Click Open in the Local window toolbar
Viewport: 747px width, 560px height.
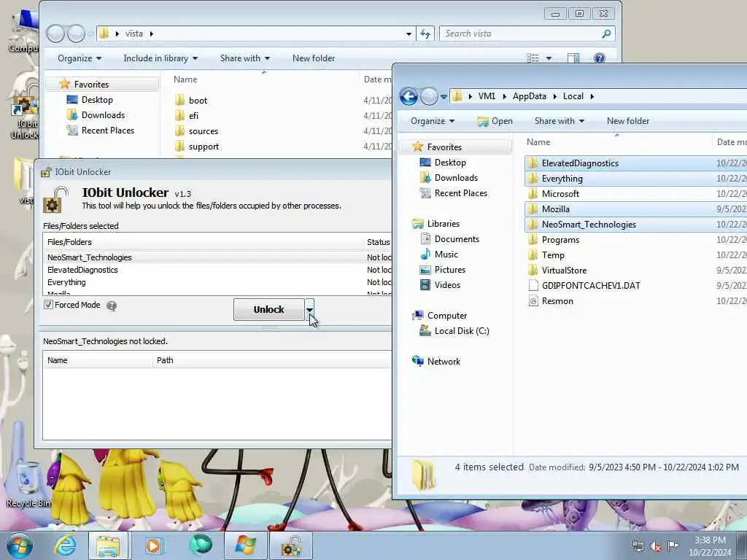click(495, 121)
